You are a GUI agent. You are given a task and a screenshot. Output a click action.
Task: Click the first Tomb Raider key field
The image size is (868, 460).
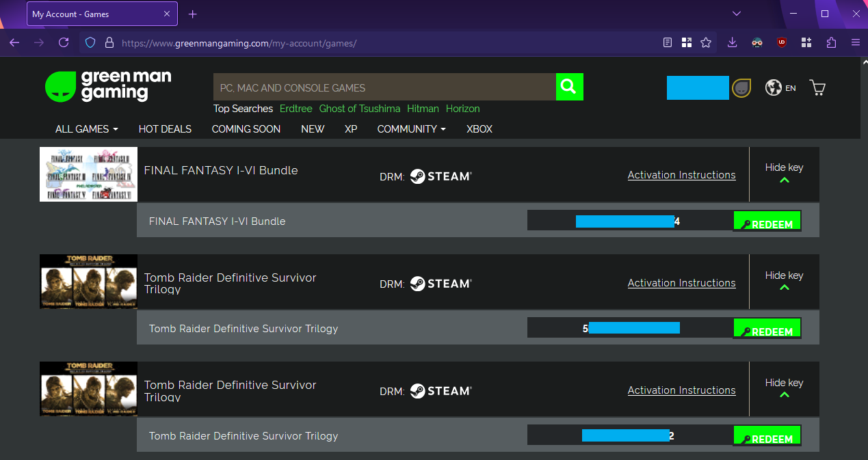[x=629, y=328]
